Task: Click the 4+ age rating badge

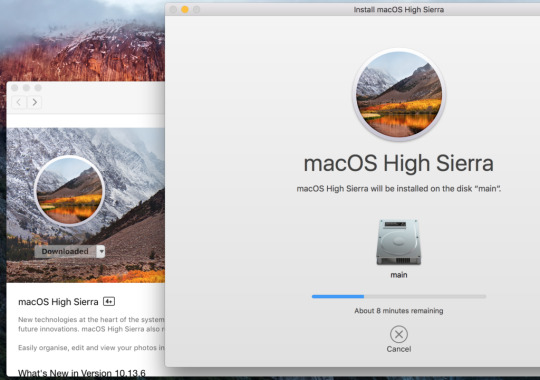Action: pos(109,301)
